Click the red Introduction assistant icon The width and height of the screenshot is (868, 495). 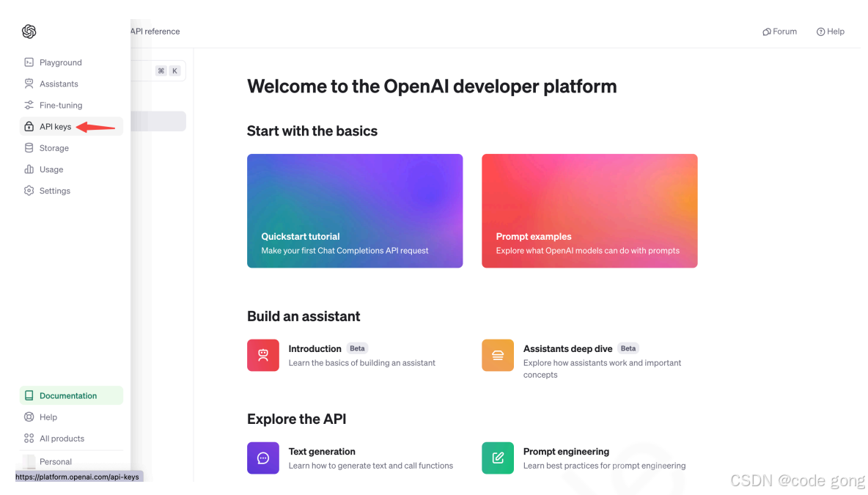(263, 356)
